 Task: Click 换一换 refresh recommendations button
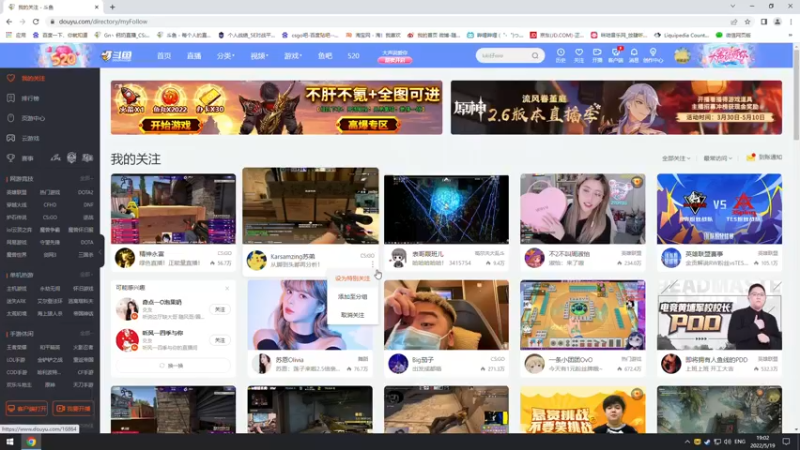coord(173,365)
